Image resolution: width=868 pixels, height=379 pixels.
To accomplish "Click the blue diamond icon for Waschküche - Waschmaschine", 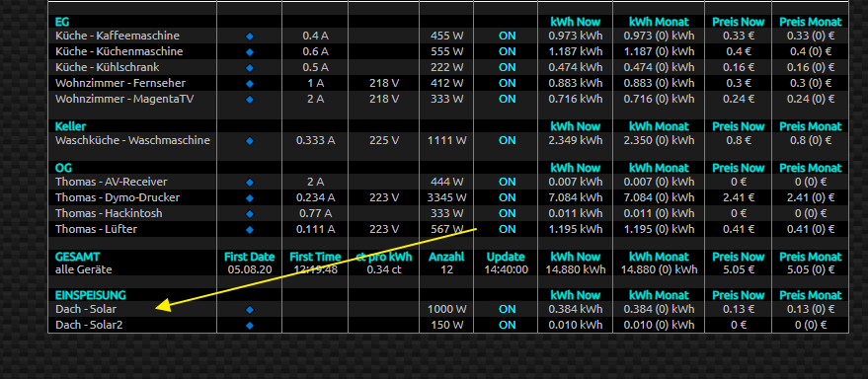I will tap(250, 140).
